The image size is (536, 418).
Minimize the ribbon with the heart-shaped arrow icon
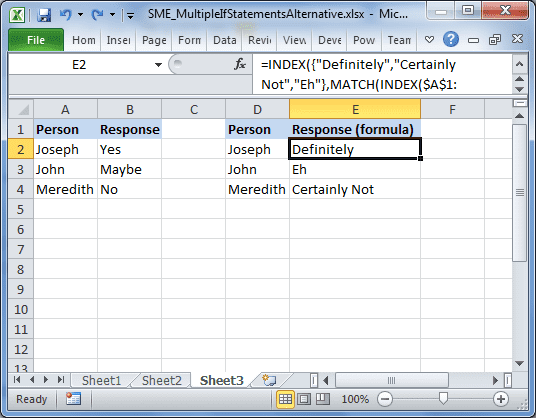429,40
